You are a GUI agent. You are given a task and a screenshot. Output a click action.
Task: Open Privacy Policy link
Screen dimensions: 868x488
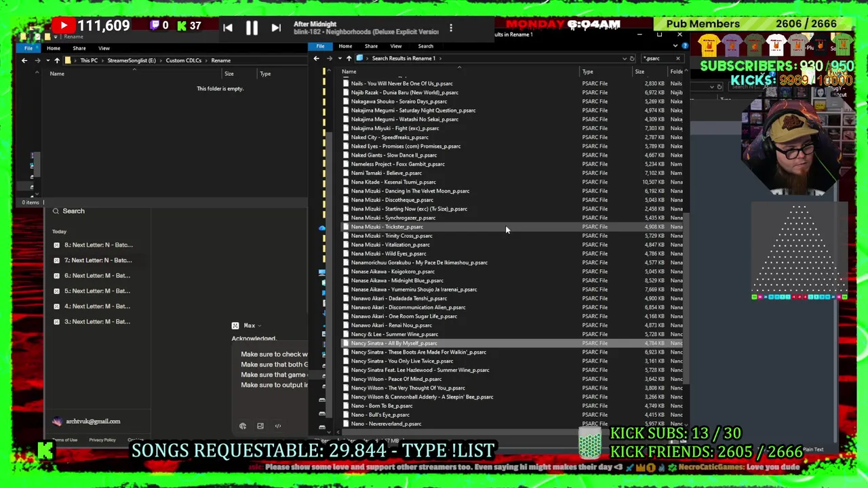point(102,440)
